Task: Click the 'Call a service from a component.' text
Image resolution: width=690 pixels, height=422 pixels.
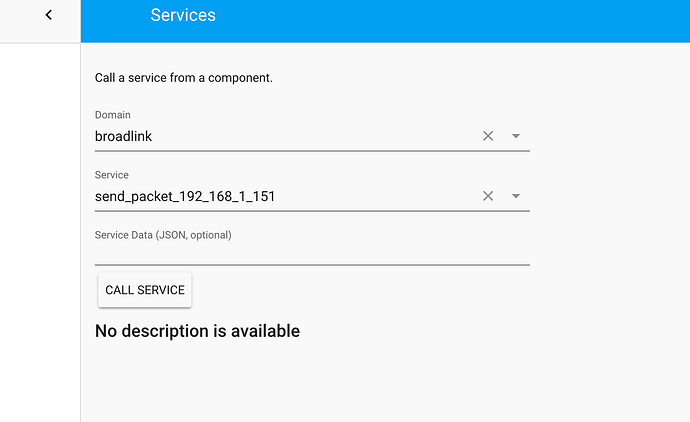Action: point(184,78)
